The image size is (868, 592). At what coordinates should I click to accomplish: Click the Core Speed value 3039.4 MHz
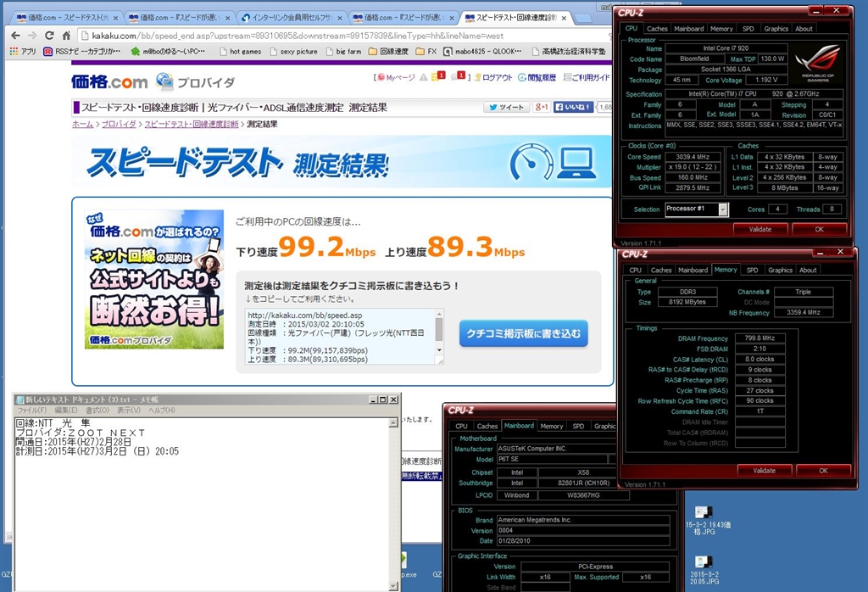click(x=693, y=157)
